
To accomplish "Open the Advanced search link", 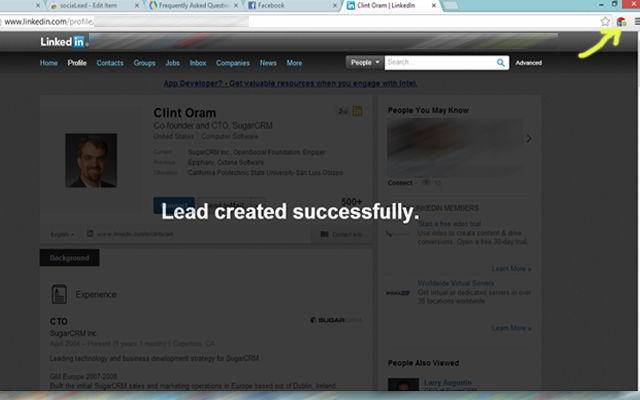I will tap(529, 63).
